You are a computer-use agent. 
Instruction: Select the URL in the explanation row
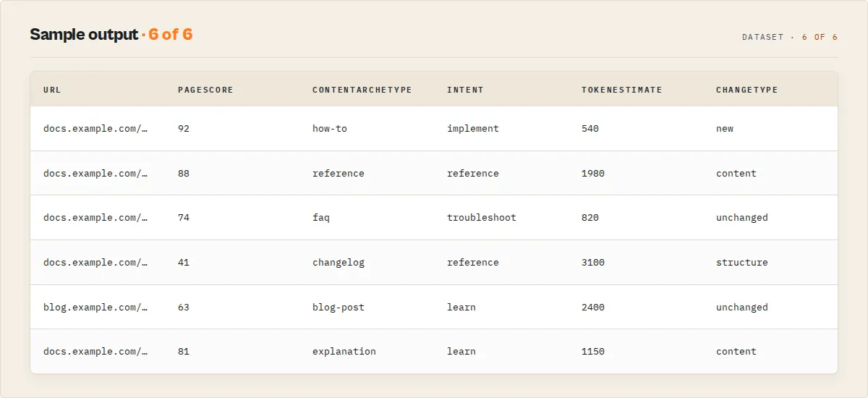95,352
